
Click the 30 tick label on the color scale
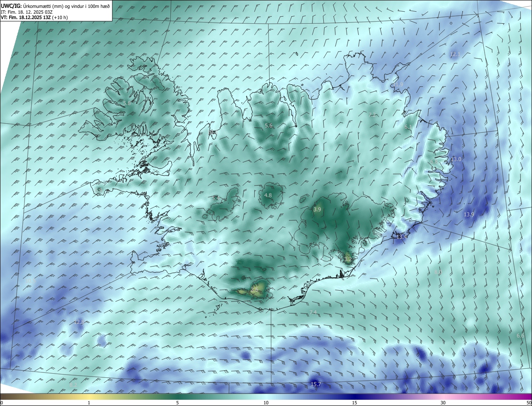pos(443,403)
